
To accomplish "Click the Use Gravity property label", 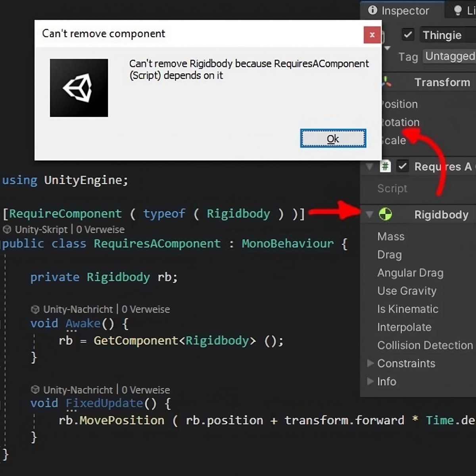I will click(407, 291).
